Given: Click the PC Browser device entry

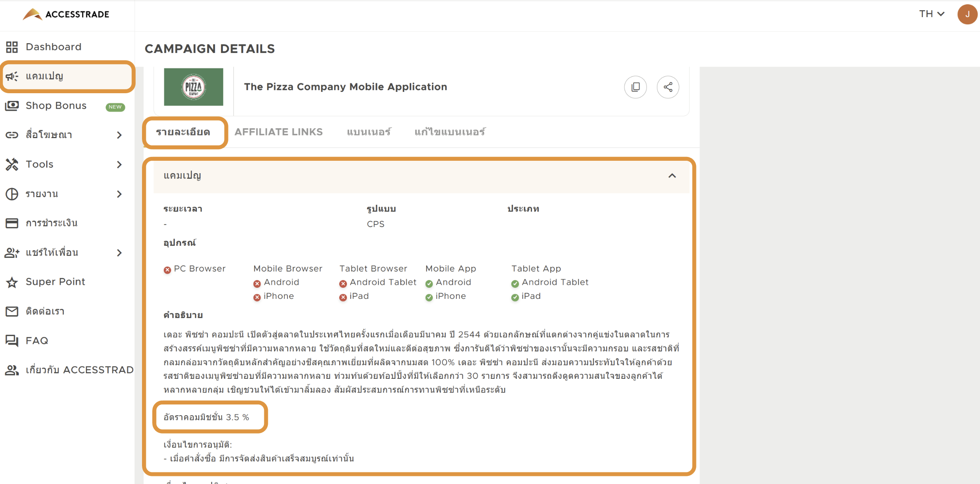Looking at the screenshot, I should [x=195, y=269].
